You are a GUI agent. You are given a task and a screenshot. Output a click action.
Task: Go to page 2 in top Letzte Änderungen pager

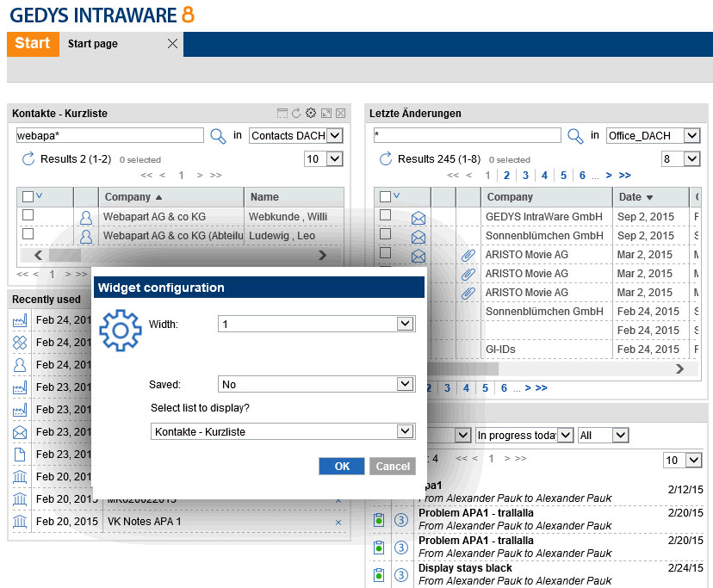(506, 176)
